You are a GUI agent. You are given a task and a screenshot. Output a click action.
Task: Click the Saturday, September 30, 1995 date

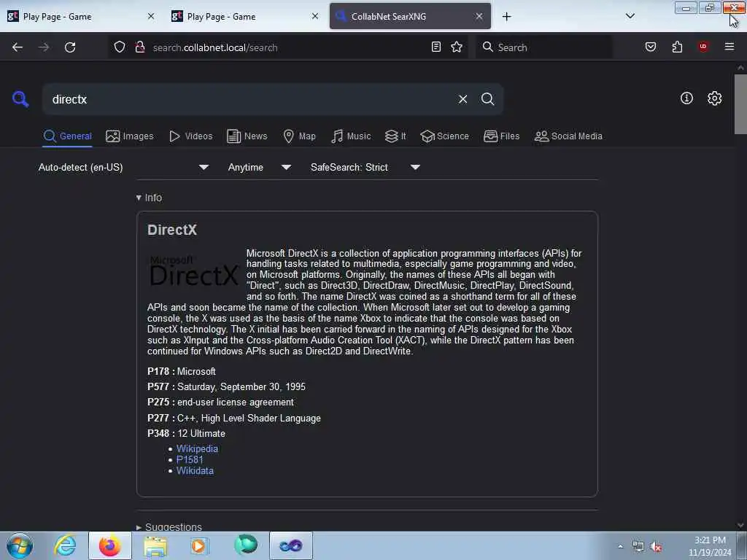(x=241, y=386)
